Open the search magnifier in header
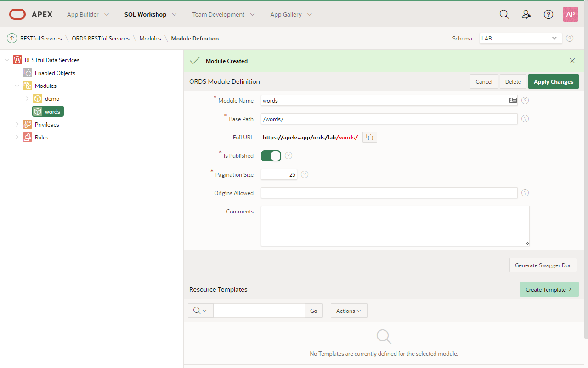The height and width of the screenshot is (368, 588). click(x=504, y=14)
